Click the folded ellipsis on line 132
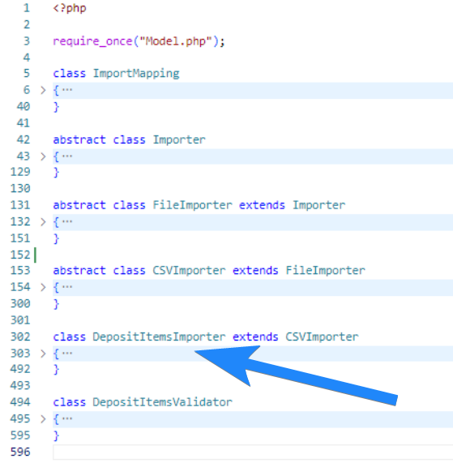453x476 pixels. click(67, 221)
